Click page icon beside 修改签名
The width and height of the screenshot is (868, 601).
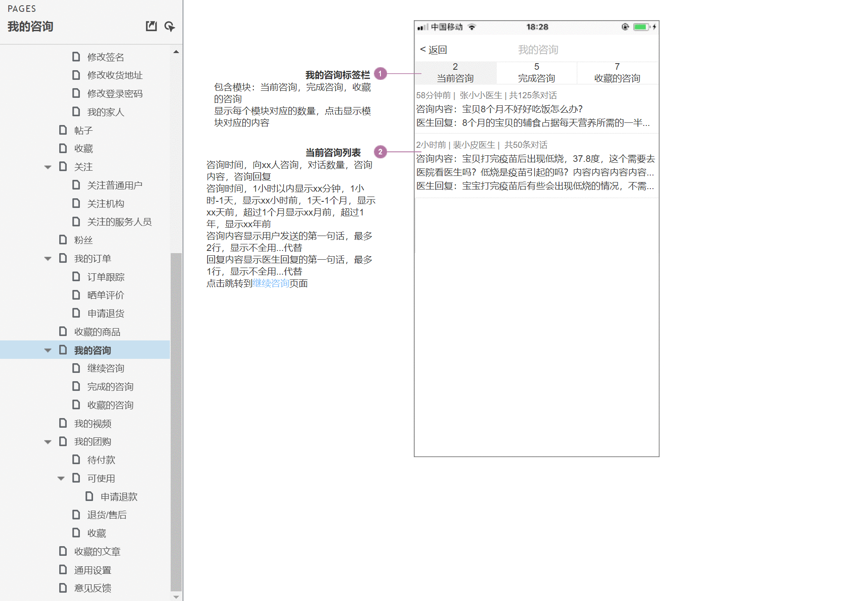76,57
